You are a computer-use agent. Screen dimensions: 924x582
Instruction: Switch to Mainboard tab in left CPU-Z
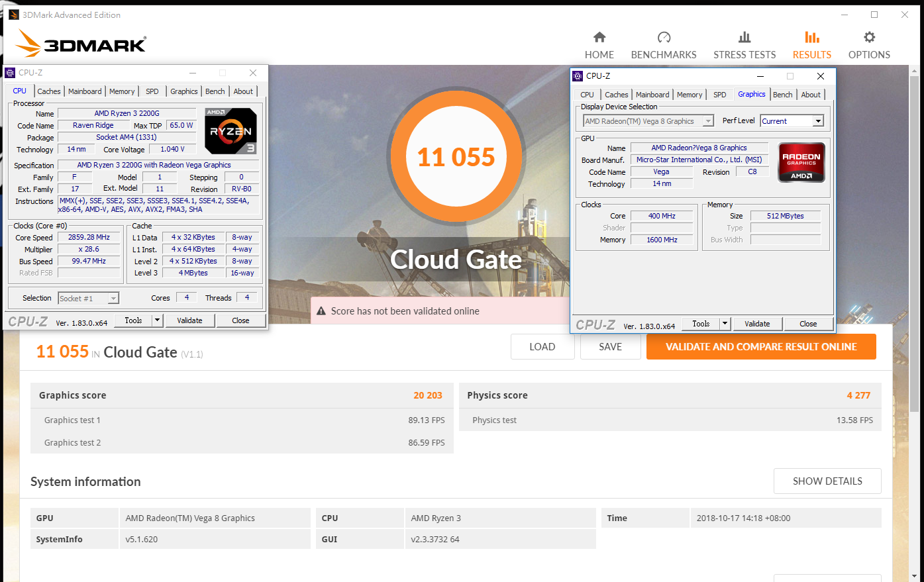pyautogui.click(x=85, y=91)
